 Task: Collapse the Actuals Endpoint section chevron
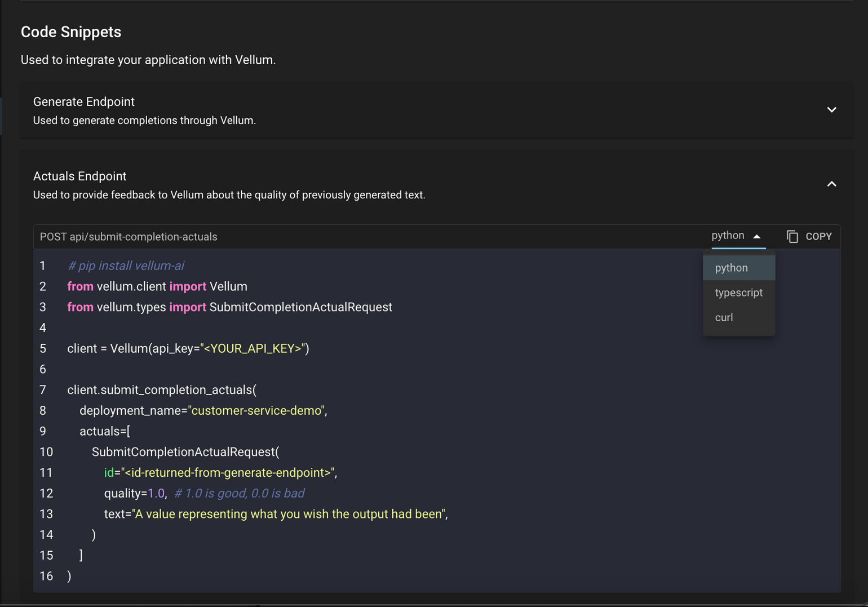point(831,184)
